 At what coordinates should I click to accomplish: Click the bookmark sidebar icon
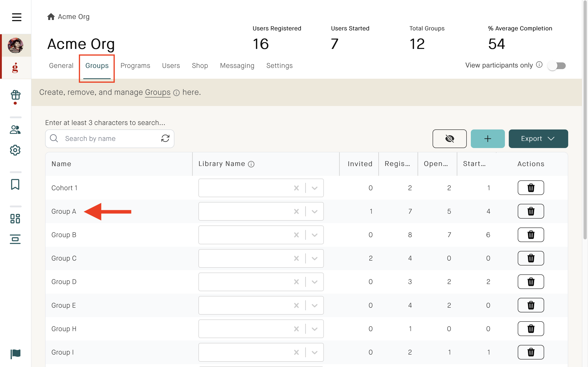(15, 185)
